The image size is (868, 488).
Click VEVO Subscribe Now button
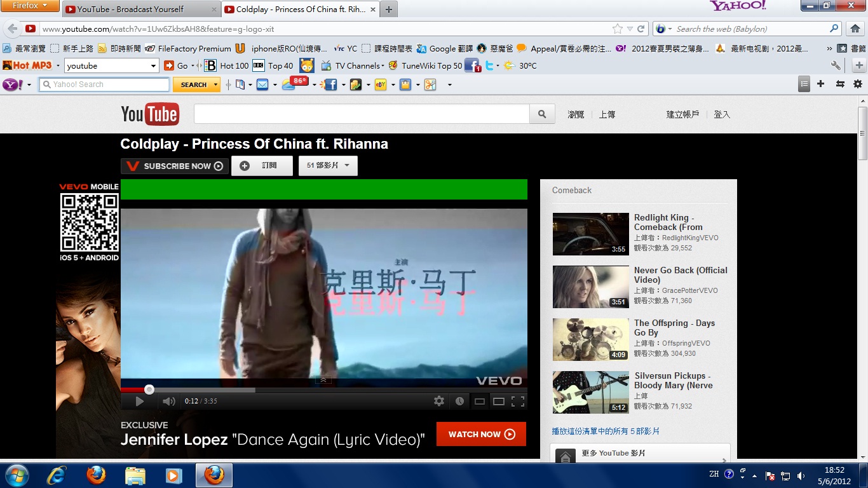point(175,166)
